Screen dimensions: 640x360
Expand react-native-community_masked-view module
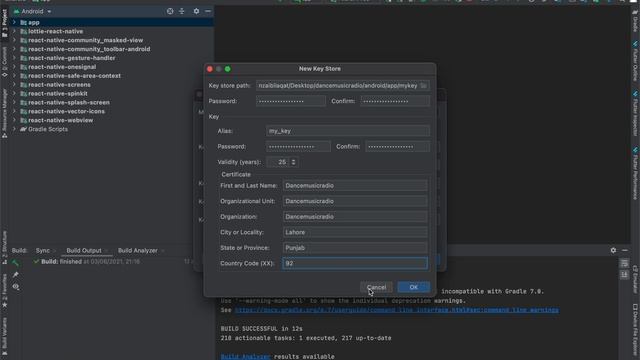(x=14, y=40)
